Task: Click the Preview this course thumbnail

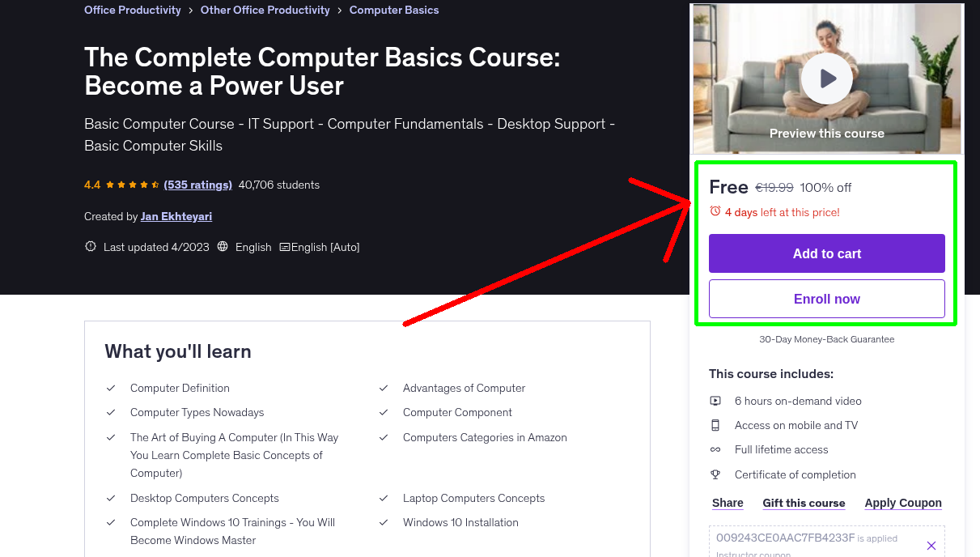Action: [x=827, y=79]
